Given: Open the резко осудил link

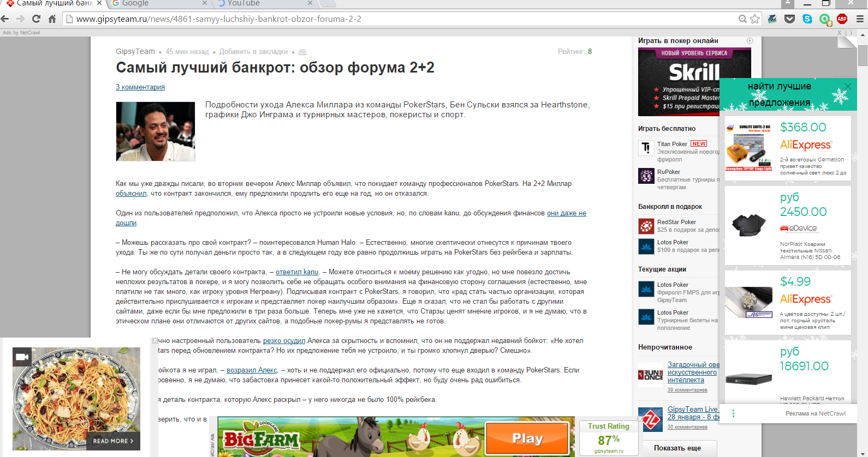Looking at the screenshot, I should 284,341.
